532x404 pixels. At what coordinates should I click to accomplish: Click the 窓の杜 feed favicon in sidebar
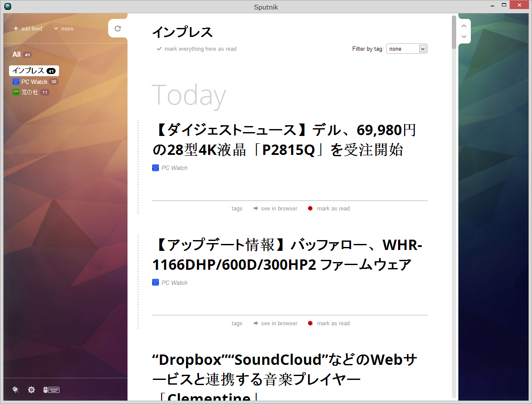coord(16,92)
